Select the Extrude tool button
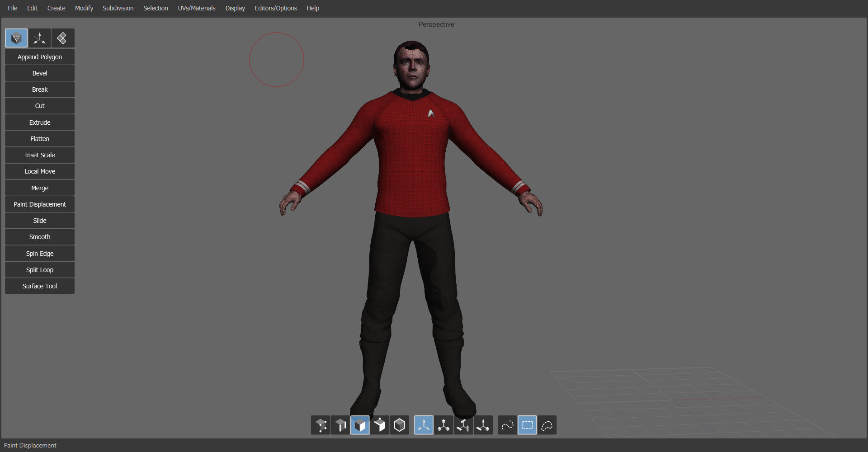 coord(39,122)
